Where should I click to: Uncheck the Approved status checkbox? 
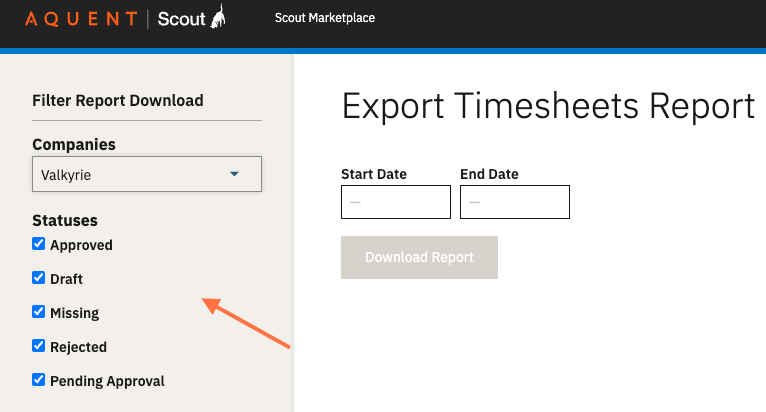39,243
